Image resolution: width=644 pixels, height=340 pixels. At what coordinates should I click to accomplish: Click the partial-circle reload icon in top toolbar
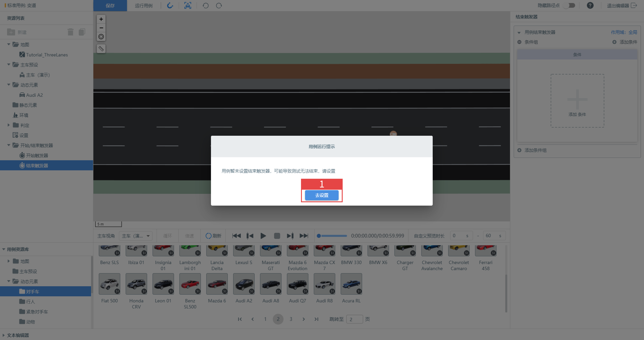click(170, 6)
